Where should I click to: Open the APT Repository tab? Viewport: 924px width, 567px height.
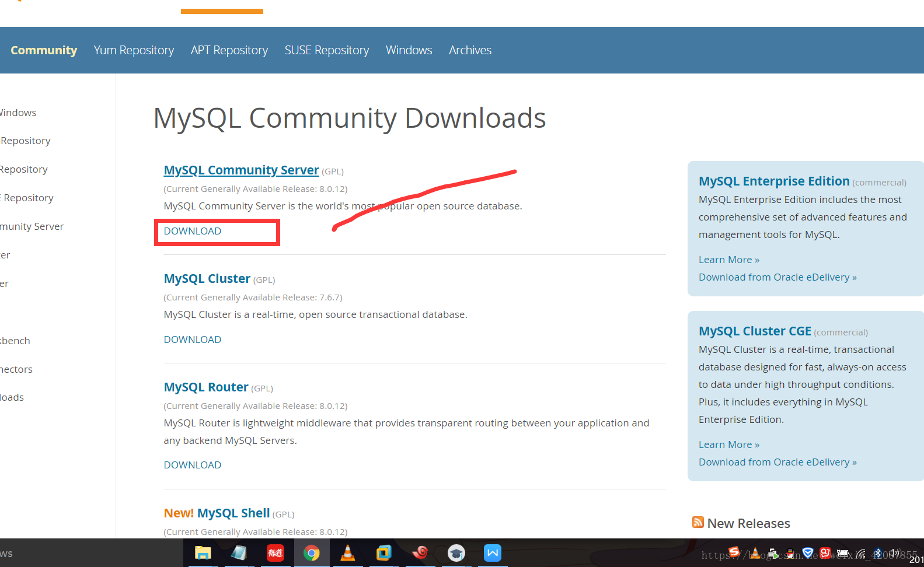tap(229, 50)
